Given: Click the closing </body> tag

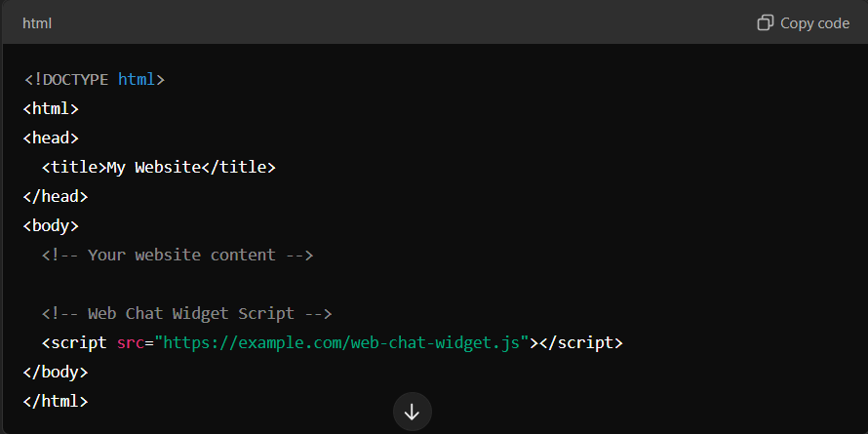Looking at the screenshot, I should click(x=56, y=372).
